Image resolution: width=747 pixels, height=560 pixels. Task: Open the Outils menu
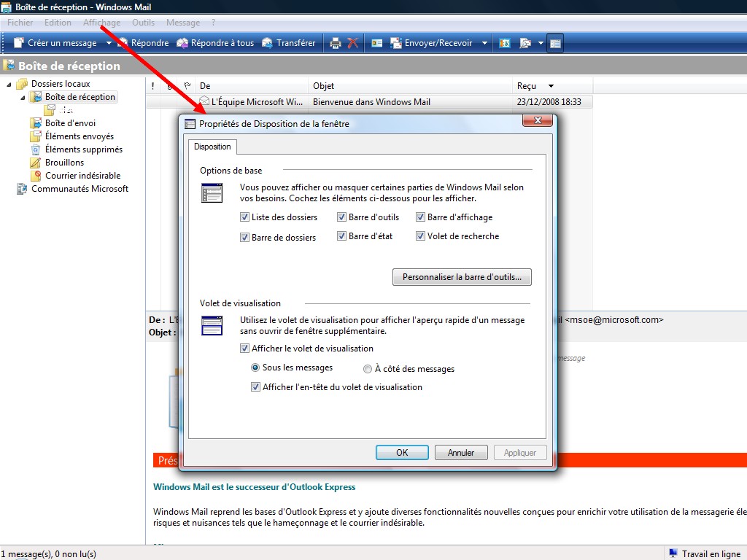[x=143, y=23]
